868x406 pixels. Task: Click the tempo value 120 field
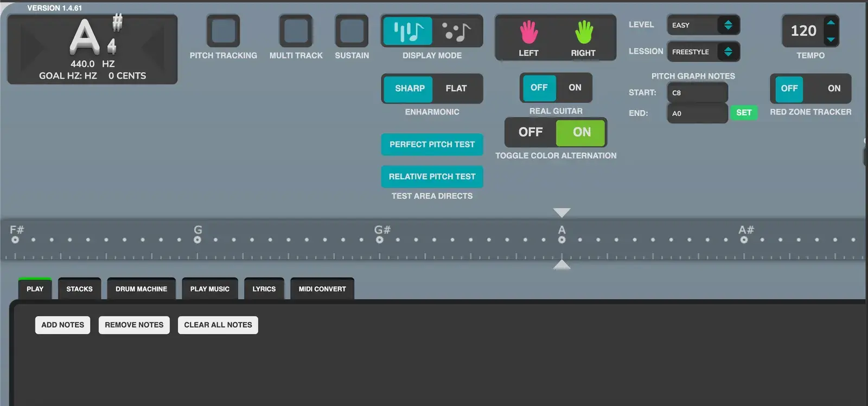coord(803,31)
